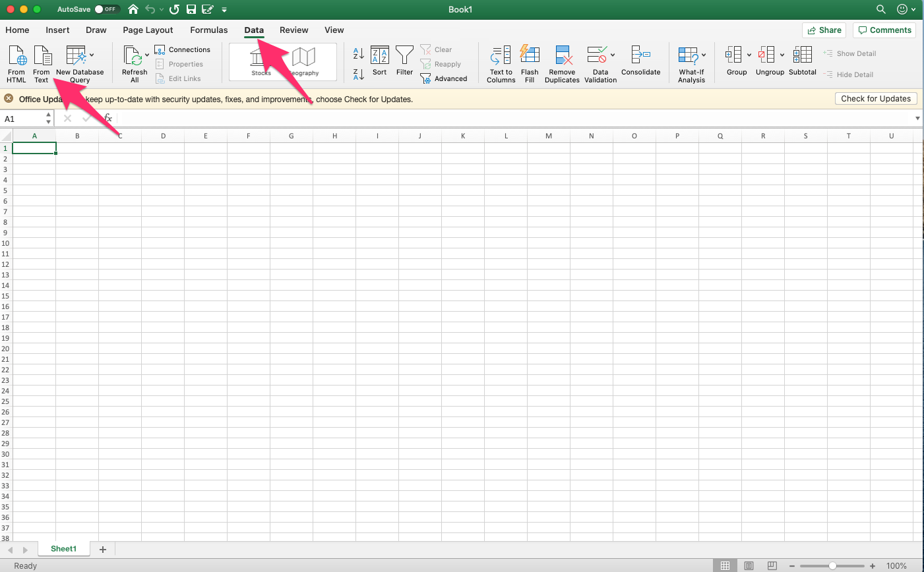Open the Review tab
This screenshot has width=924, height=572.
[293, 30]
